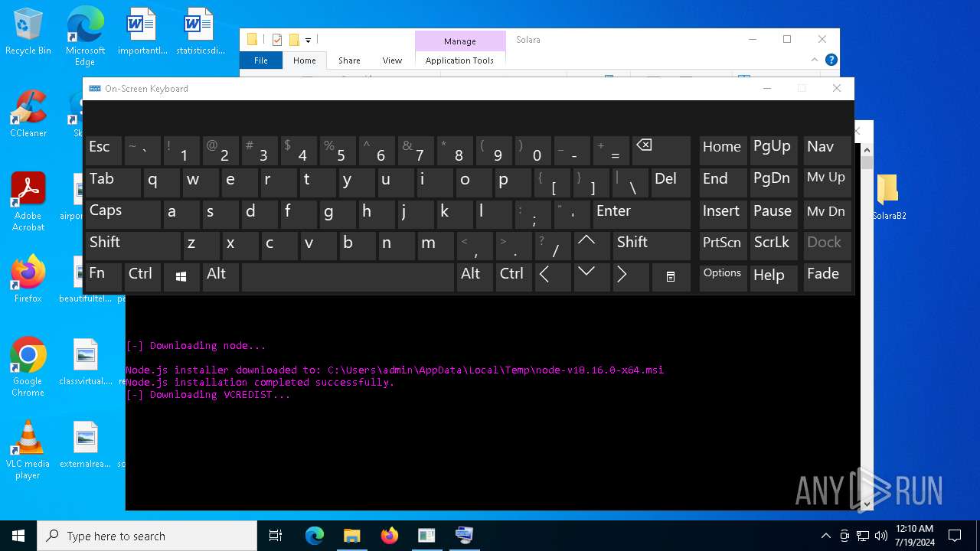Click the Esc key

103,152
